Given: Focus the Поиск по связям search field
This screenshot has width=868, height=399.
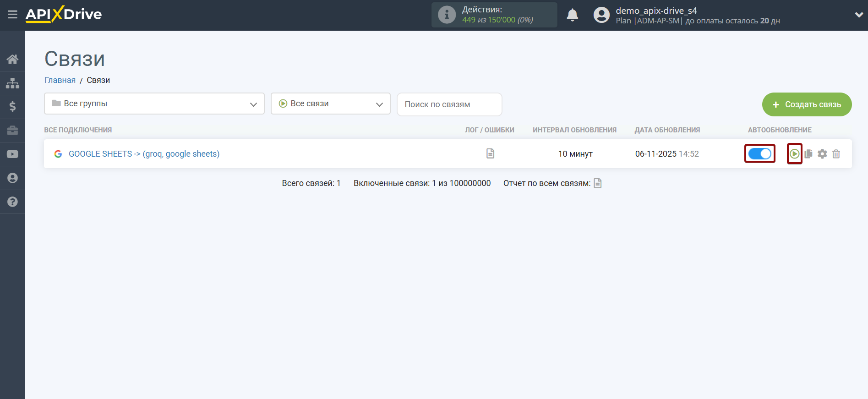Looking at the screenshot, I should pyautogui.click(x=449, y=104).
